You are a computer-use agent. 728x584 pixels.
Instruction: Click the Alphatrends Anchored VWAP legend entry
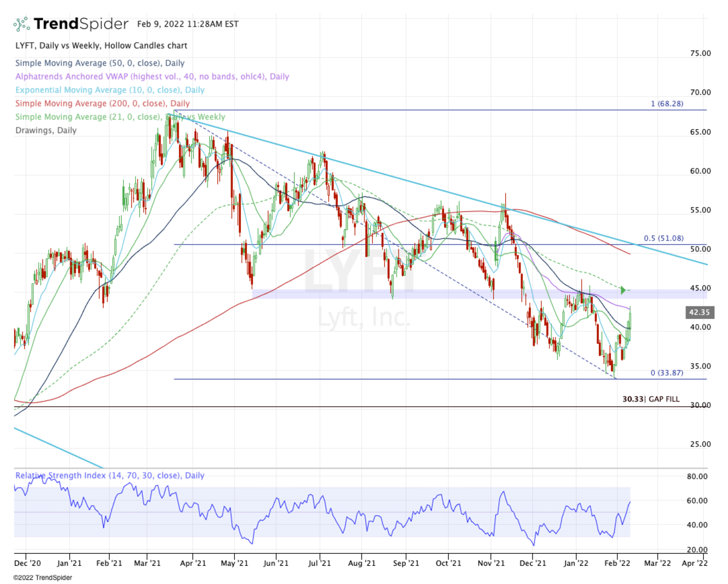click(x=152, y=77)
